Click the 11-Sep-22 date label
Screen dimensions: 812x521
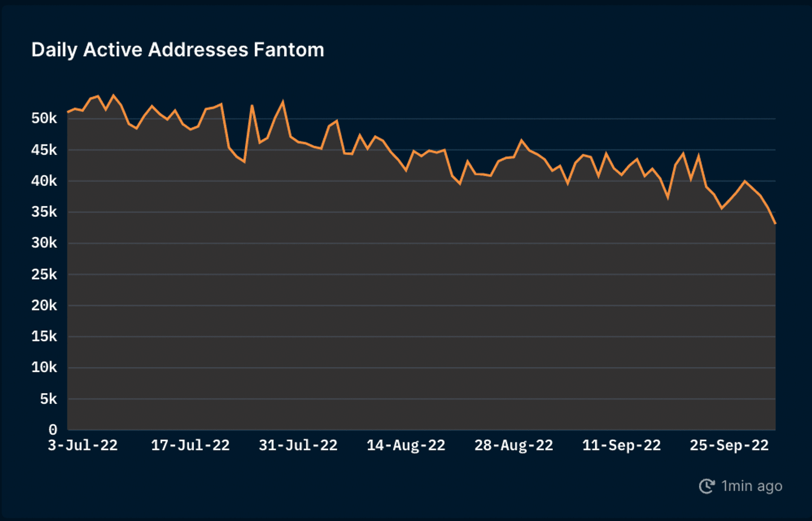(x=622, y=445)
